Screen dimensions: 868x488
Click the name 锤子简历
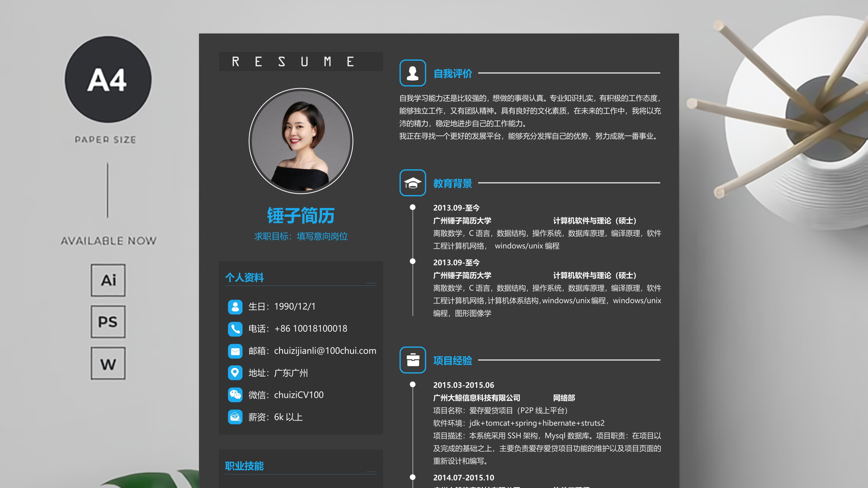tap(301, 216)
